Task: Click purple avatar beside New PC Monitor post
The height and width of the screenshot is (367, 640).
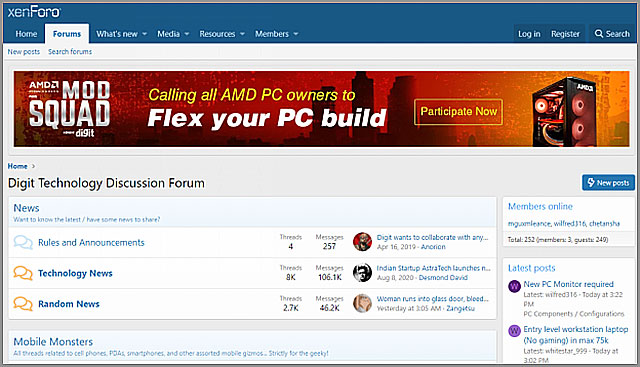Action: [514, 286]
